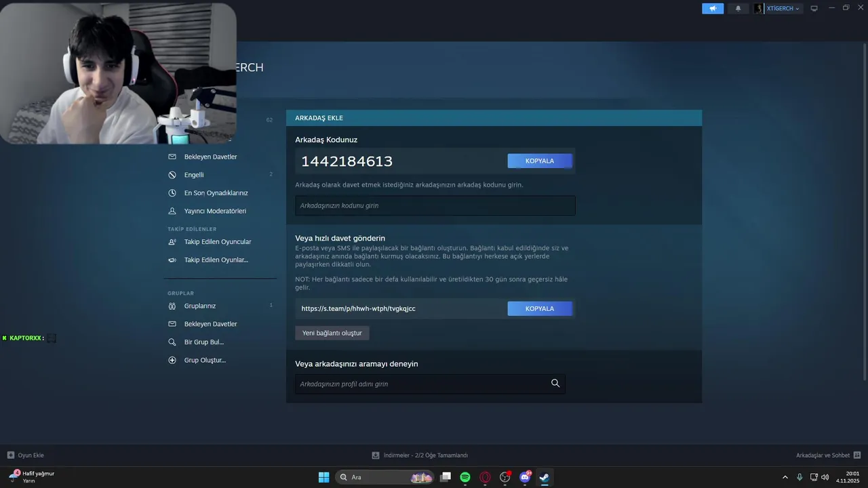Click the page vertical scrollbar
Screen dimensions: 868x488
[865, 210]
